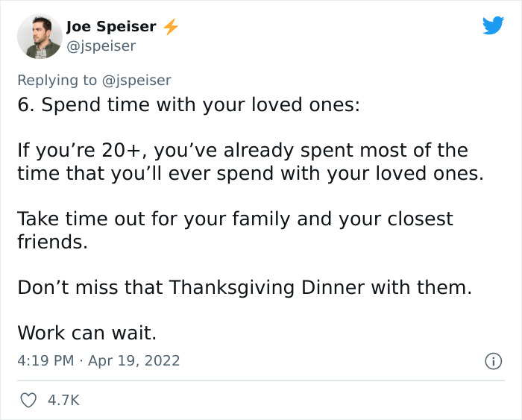Click the Thanksgiving Dinner sentence
The width and height of the screenshot is (522, 420).
[x=245, y=287]
